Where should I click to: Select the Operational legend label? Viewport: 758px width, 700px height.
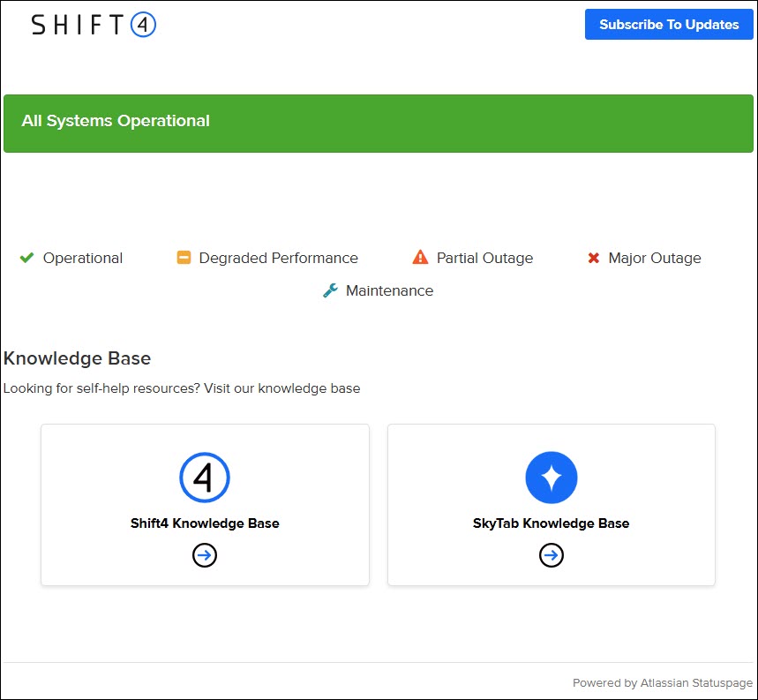coord(83,259)
